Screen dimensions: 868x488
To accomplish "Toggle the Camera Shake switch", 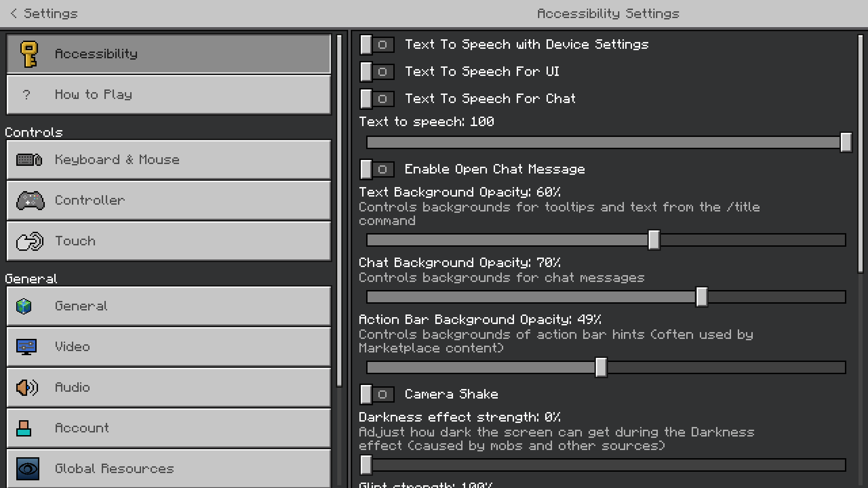I will point(377,394).
